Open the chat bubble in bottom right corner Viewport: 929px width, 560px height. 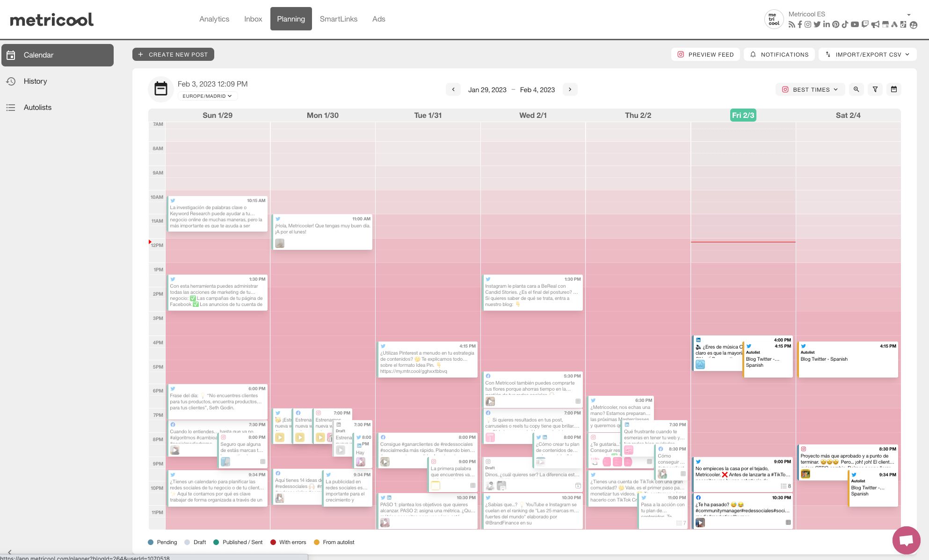906,540
